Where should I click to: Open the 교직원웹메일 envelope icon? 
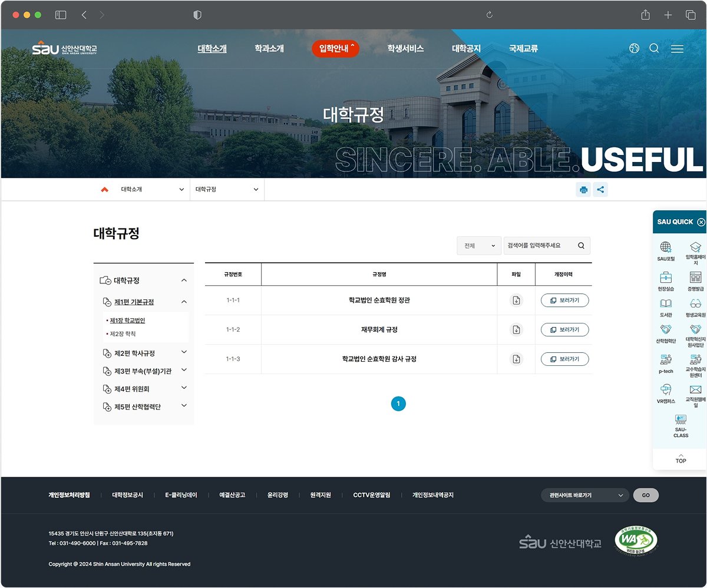[x=695, y=389]
